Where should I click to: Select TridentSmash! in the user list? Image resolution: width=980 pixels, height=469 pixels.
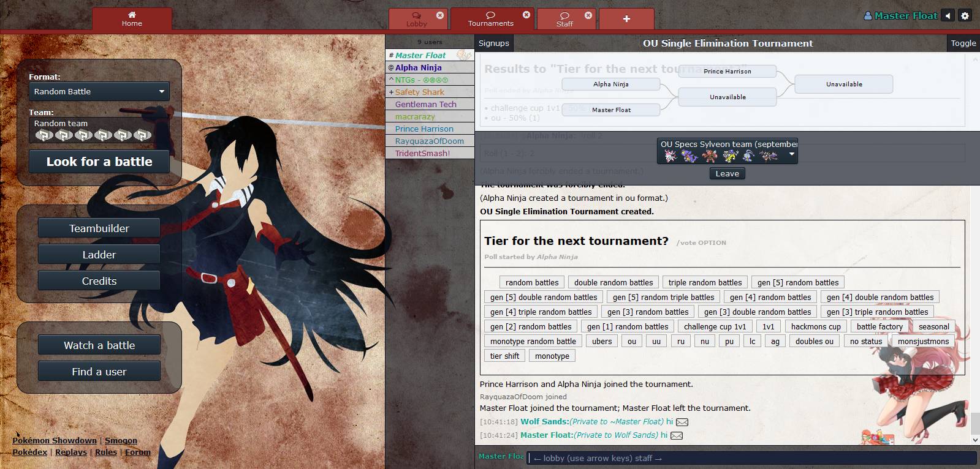point(430,153)
